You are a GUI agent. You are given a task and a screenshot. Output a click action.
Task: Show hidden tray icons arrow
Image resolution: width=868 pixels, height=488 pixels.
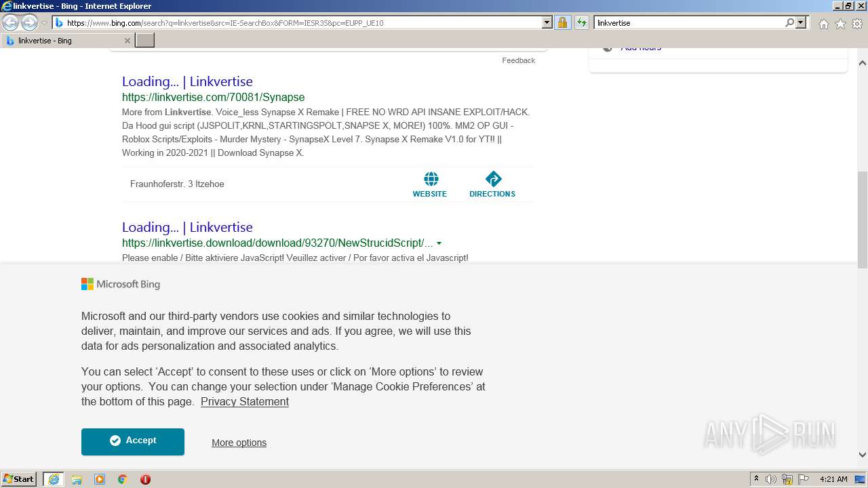point(756,479)
